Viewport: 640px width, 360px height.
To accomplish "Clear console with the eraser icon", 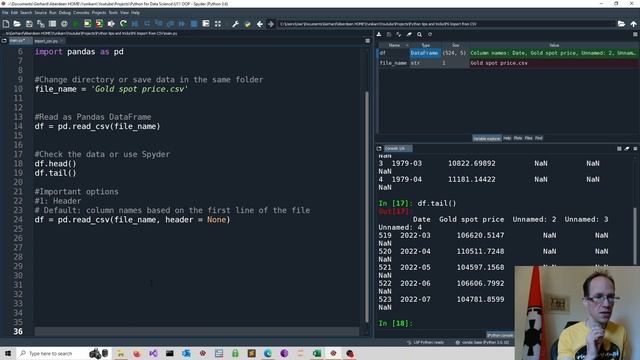I will (x=627, y=149).
